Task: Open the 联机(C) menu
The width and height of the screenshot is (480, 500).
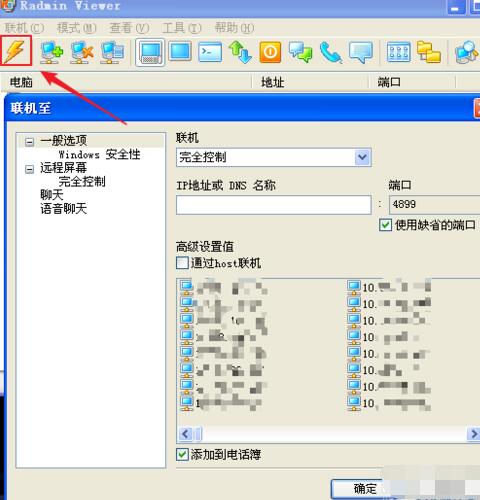Action: pos(24,28)
